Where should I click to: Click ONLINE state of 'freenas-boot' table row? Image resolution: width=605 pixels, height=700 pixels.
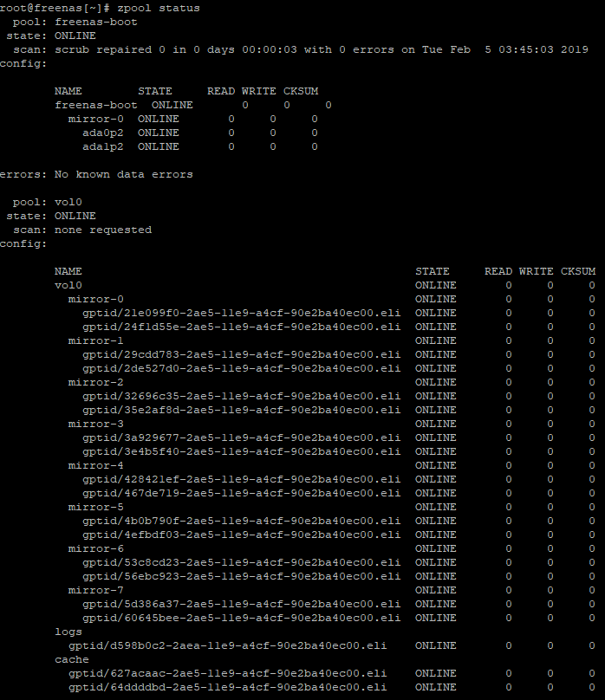[172, 106]
